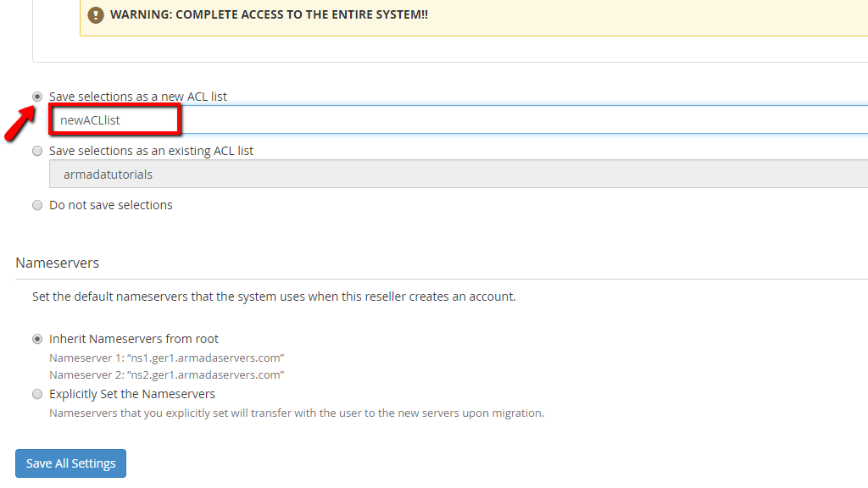Click the new ACL list name field
This screenshot has width=868, height=488.
coord(459,120)
